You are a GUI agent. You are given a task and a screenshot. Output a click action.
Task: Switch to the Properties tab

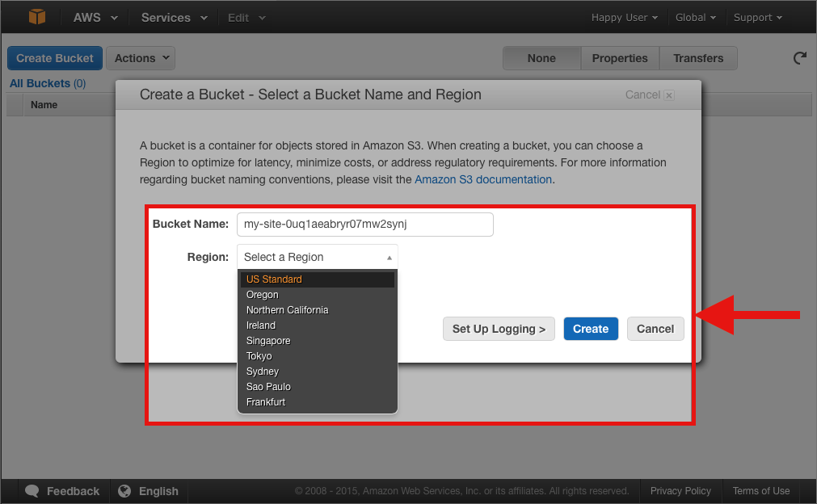620,58
